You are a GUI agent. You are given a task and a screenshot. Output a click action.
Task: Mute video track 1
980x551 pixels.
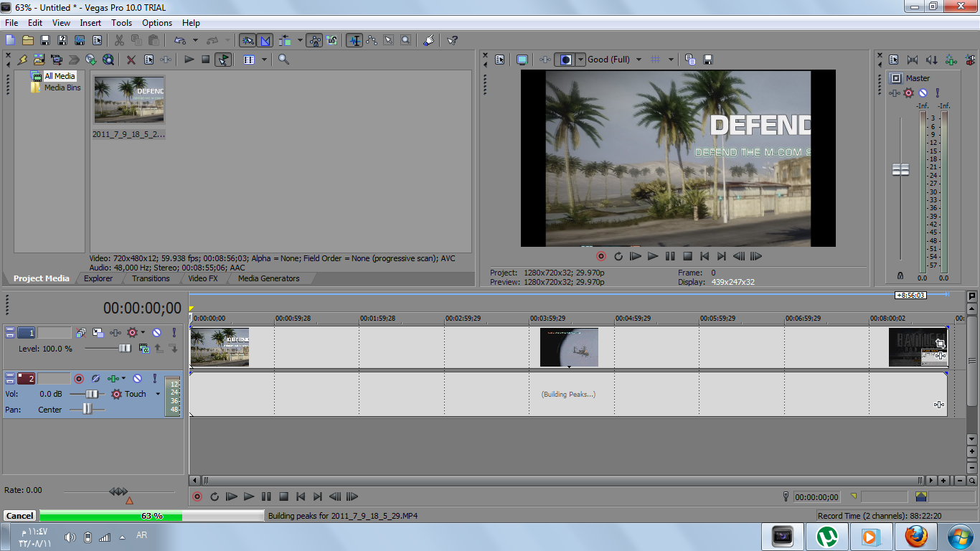[x=156, y=333]
